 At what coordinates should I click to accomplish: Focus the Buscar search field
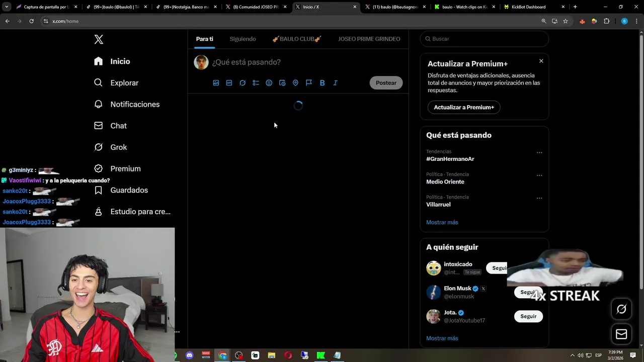click(x=484, y=39)
